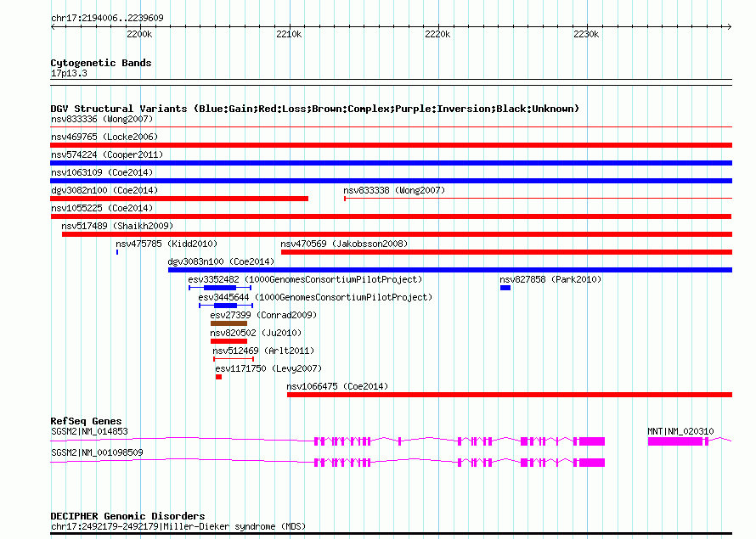Click the 2220k ruler tick label
This screenshot has width=756, height=539.
[437, 34]
